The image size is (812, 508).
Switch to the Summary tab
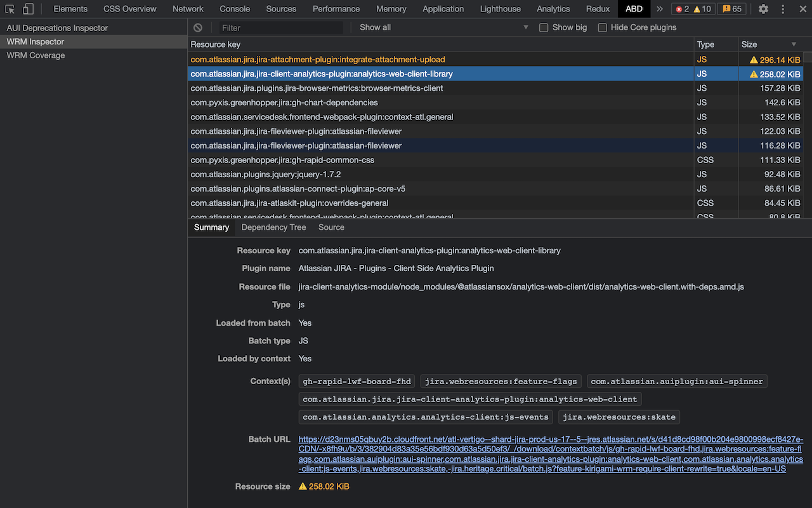[x=211, y=227]
